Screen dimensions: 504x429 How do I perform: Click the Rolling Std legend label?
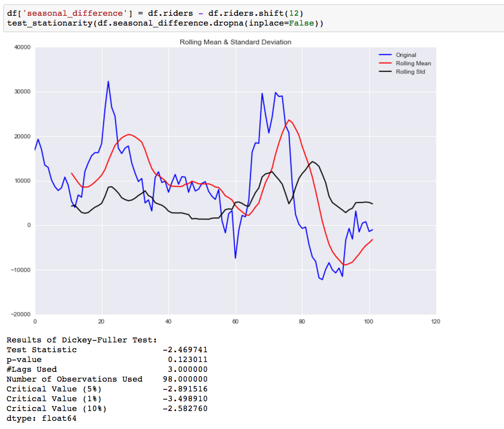point(410,72)
